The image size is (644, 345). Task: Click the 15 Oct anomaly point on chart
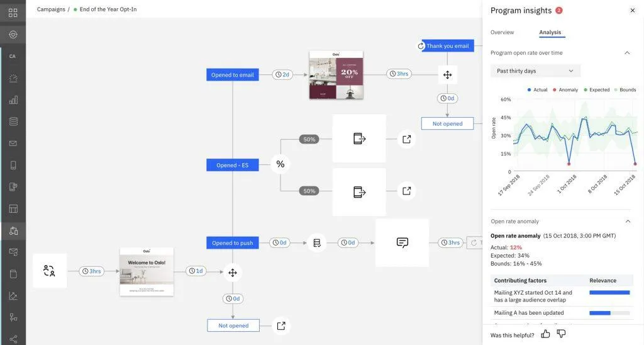click(x=635, y=164)
